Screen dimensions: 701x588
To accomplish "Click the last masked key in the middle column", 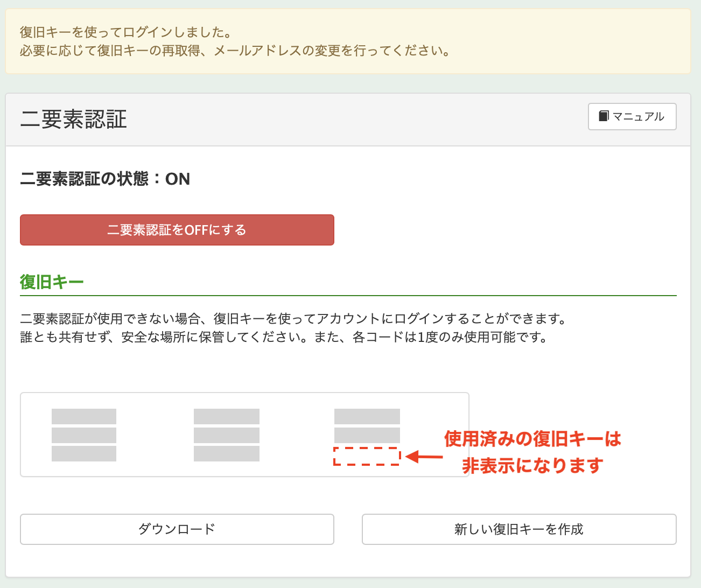I will click(226, 454).
